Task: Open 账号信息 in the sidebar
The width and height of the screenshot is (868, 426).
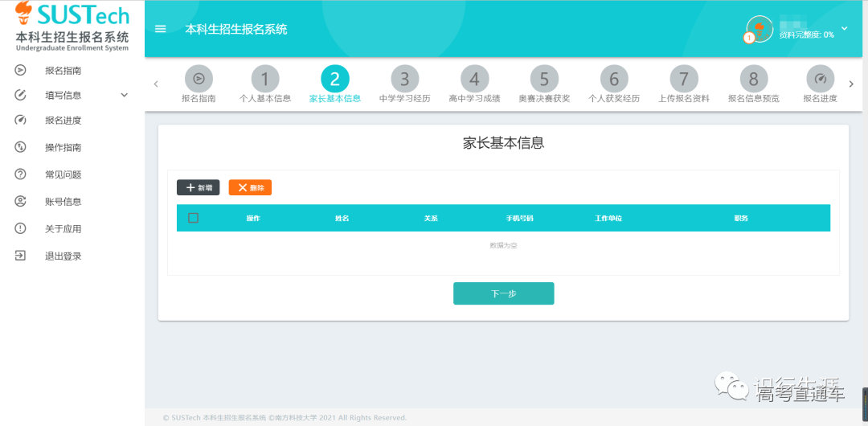Action: click(63, 202)
